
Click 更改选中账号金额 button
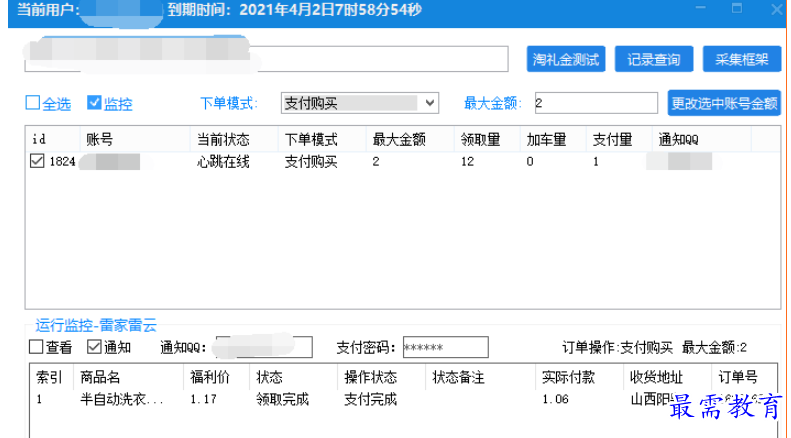(x=724, y=103)
